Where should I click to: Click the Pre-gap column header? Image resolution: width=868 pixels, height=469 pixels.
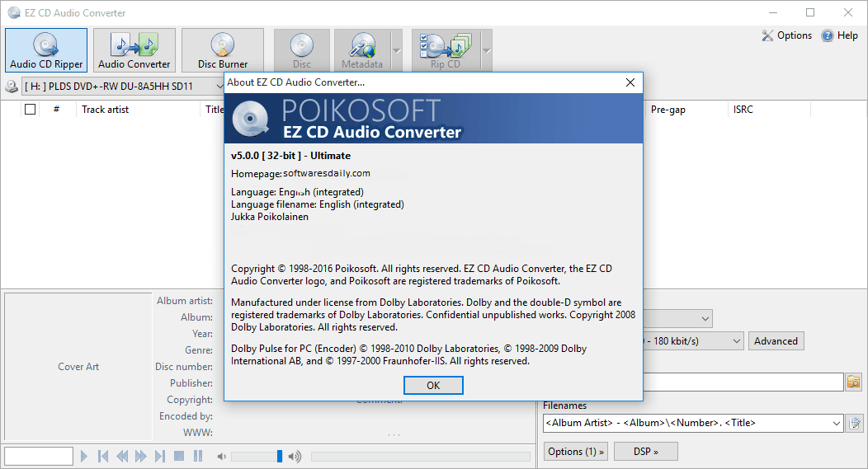pyautogui.click(x=668, y=110)
